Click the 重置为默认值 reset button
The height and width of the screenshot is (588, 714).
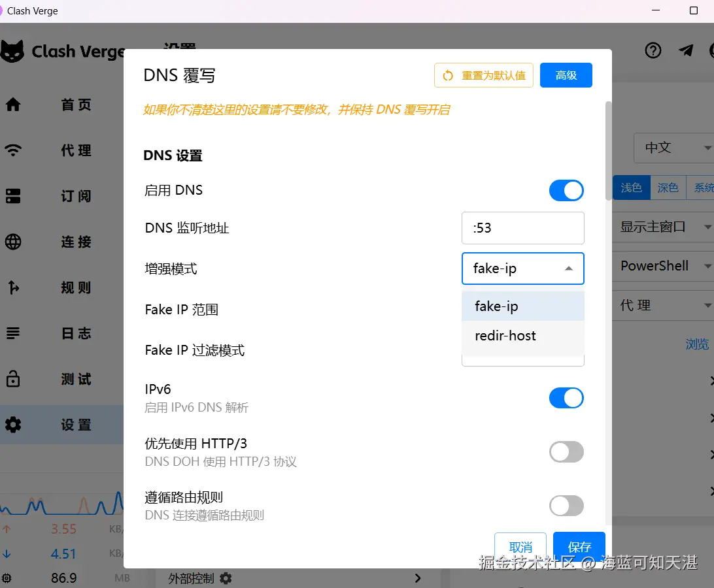coord(483,76)
